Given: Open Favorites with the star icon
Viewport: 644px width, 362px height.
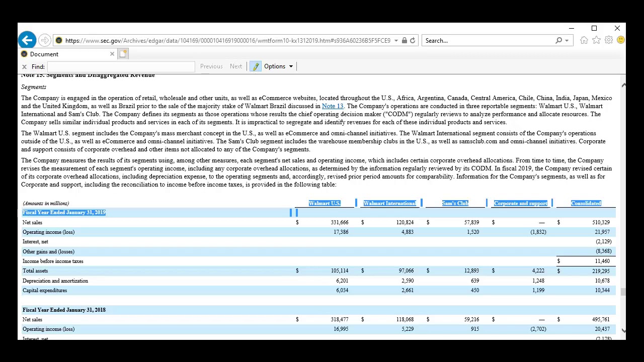Looking at the screenshot, I should [x=596, y=40].
